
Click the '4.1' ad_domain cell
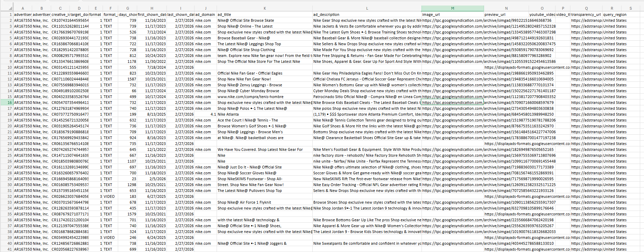[x=205, y=114]
